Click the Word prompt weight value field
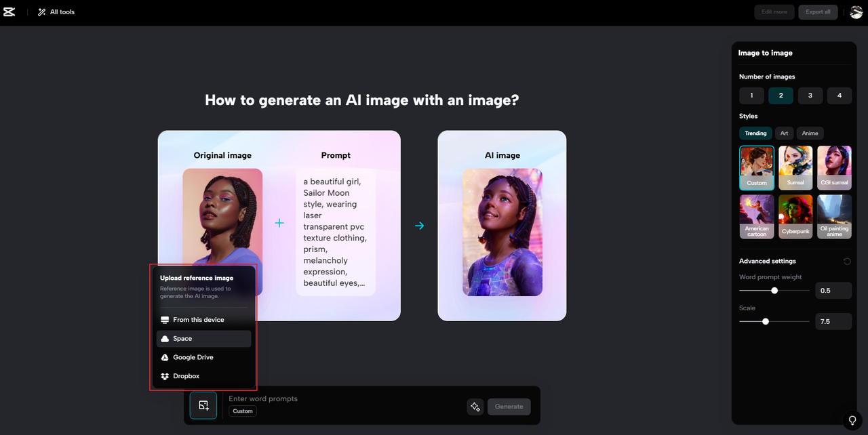Viewport: 868px width, 435px height. point(833,291)
